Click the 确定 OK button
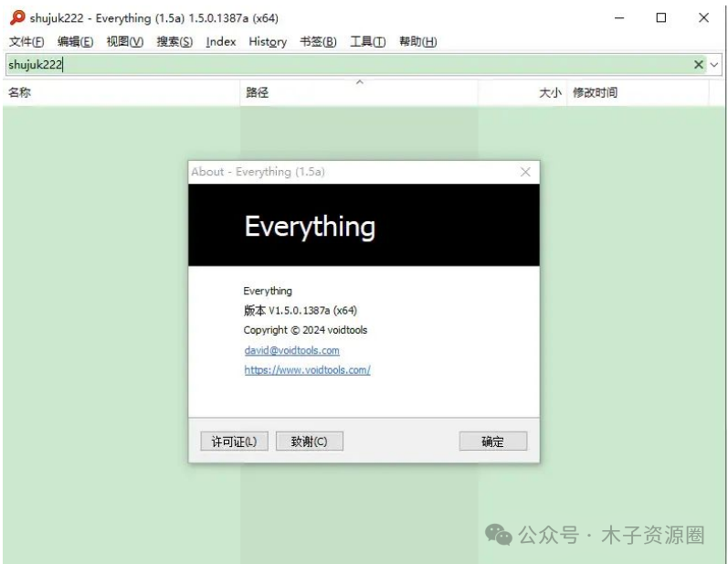This screenshot has width=728, height=564. coord(493,441)
